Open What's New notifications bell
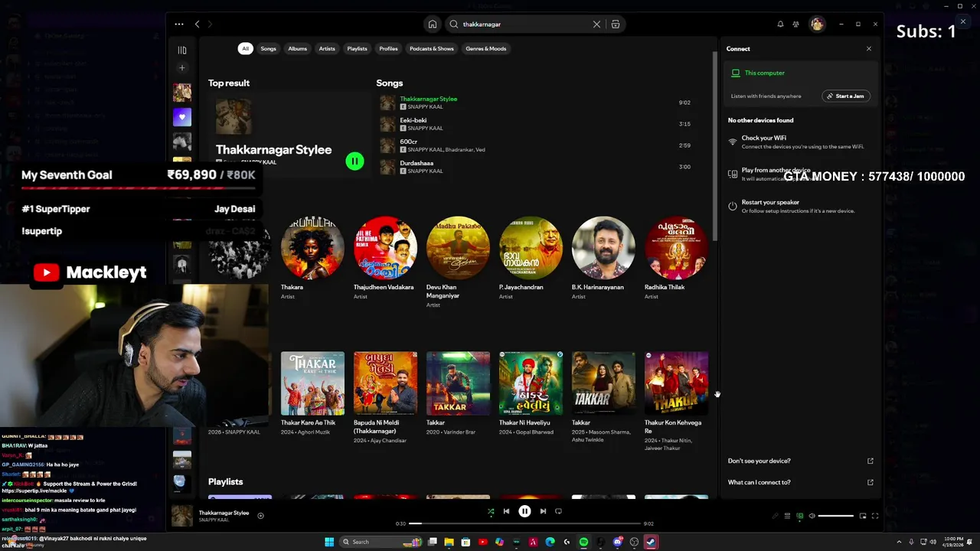The height and width of the screenshot is (551, 980). (x=780, y=24)
